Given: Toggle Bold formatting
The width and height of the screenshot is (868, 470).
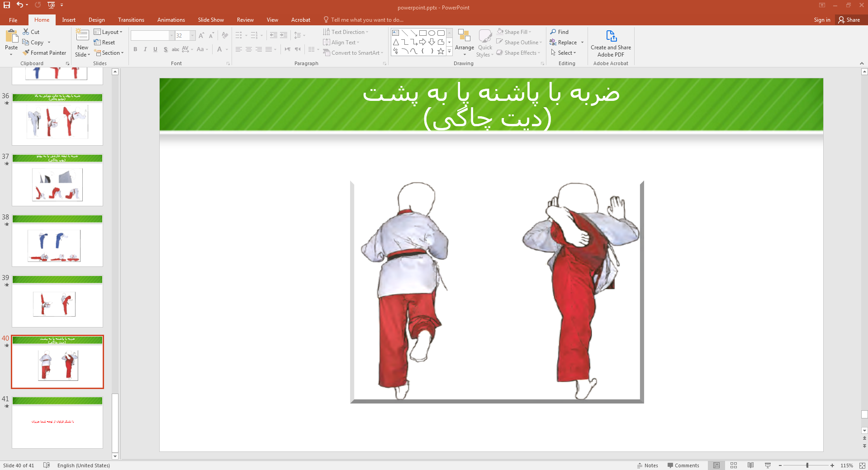Looking at the screenshot, I should coord(135,49).
